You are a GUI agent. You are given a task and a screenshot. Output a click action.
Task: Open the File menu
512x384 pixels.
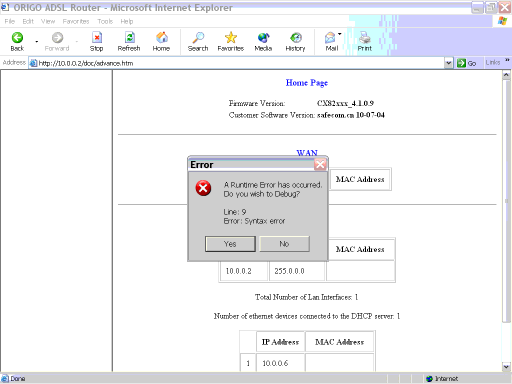pos(10,21)
